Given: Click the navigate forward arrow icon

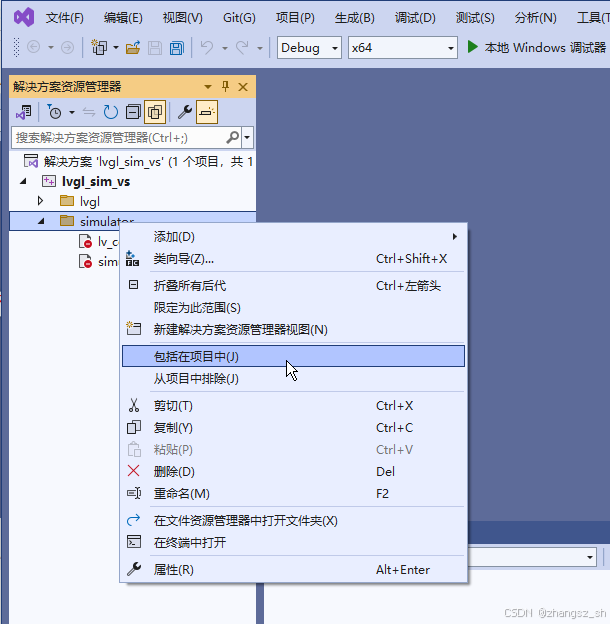Looking at the screenshot, I should click(67, 48).
